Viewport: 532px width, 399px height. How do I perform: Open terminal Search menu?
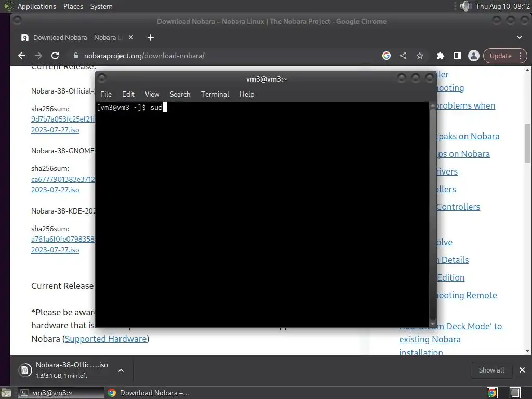(x=180, y=95)
